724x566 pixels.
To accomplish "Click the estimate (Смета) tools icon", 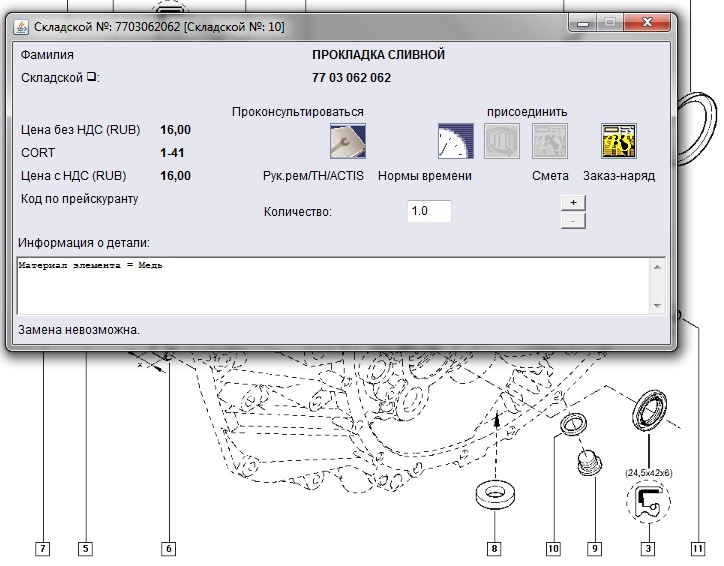I will click(x=550, y=141).
